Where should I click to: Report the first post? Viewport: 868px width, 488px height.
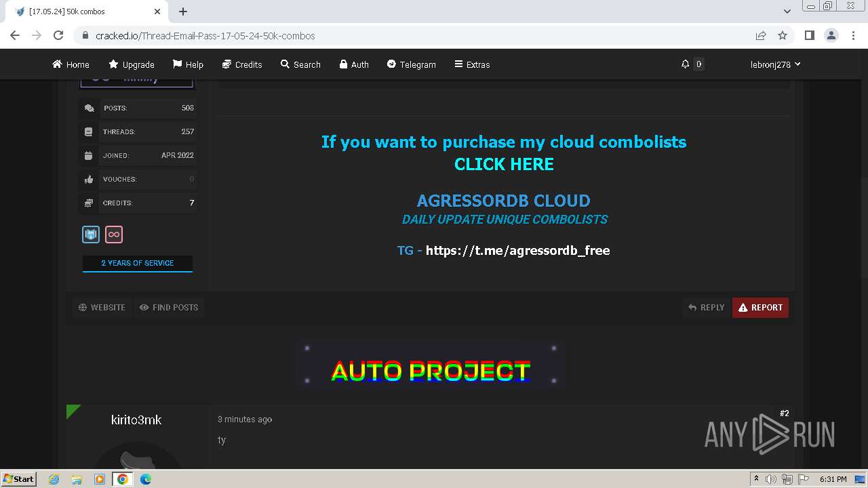click(760, 307)
